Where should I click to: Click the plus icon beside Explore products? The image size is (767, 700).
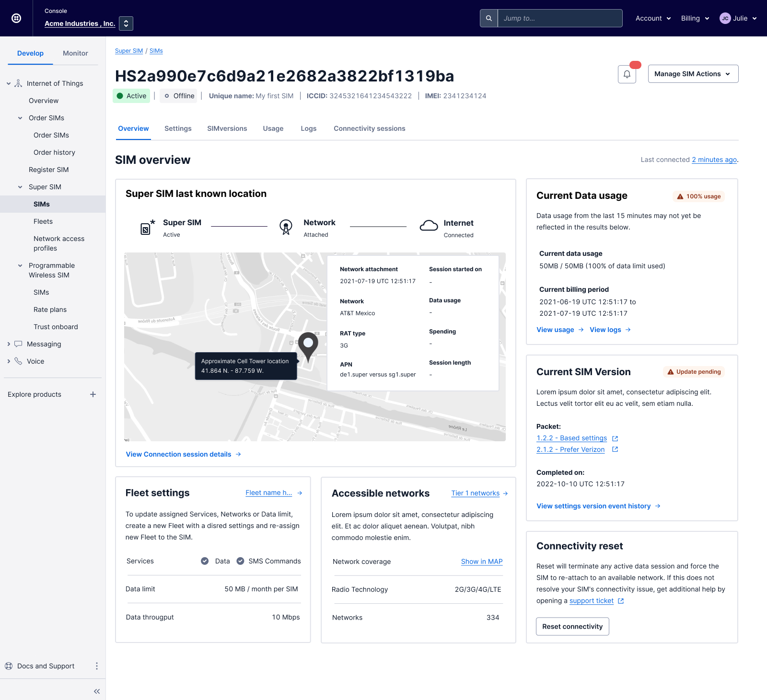93,394
